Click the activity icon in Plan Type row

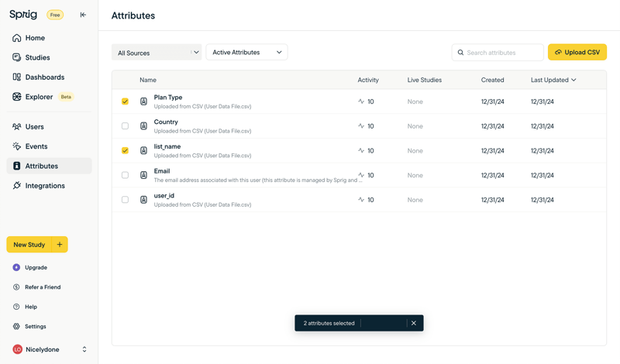point(361,101)
